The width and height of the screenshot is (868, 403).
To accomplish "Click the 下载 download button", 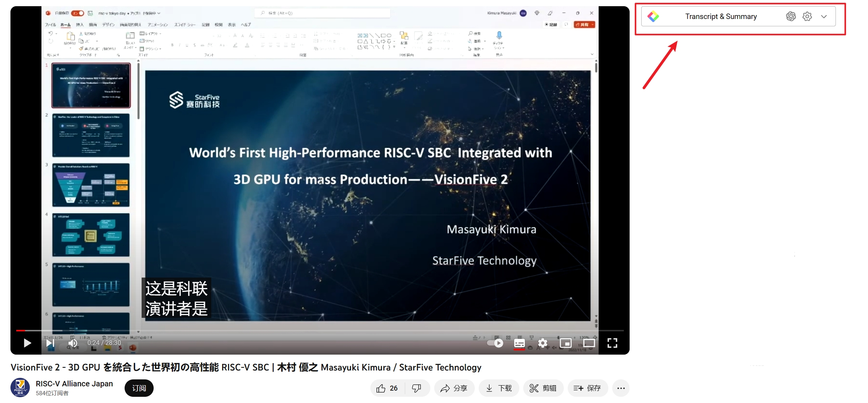I will (x=499, y=388).
